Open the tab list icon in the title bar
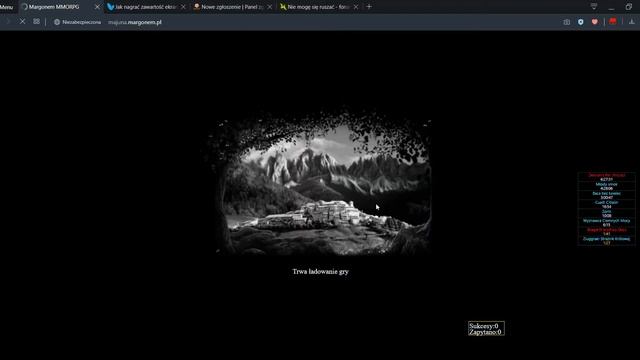Viewport: 640px width, 360px height. [594, 7]
